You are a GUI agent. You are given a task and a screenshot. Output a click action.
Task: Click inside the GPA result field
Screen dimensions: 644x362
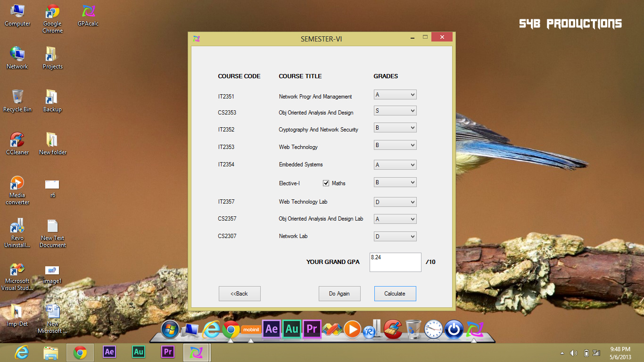[395, 262]
